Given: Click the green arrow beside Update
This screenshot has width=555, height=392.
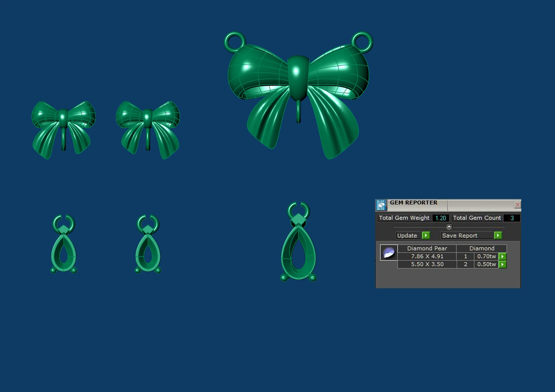Looking at the screenshot, I should click(x=426, y=235).
